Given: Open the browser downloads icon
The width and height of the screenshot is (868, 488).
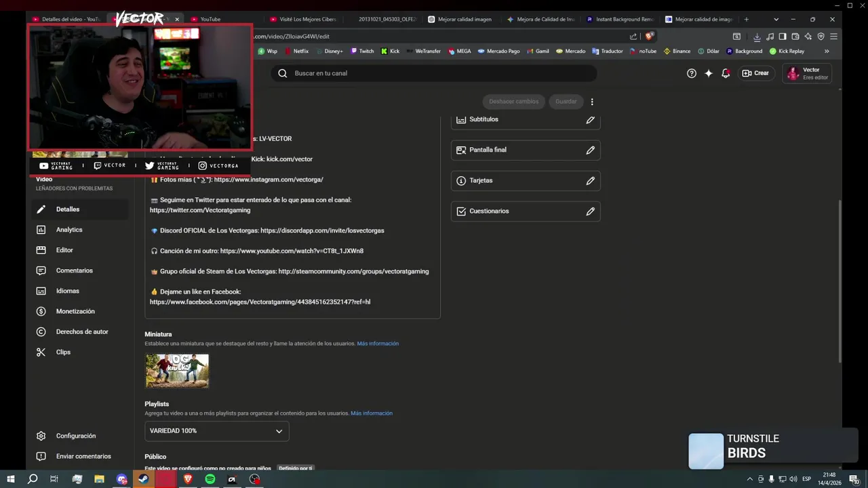Looking at the screenshot, I should point(757,37).
